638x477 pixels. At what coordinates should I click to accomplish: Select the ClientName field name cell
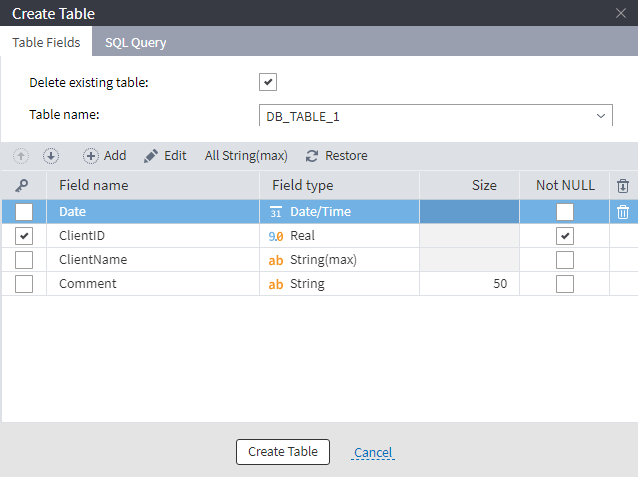tap(153, 260)
